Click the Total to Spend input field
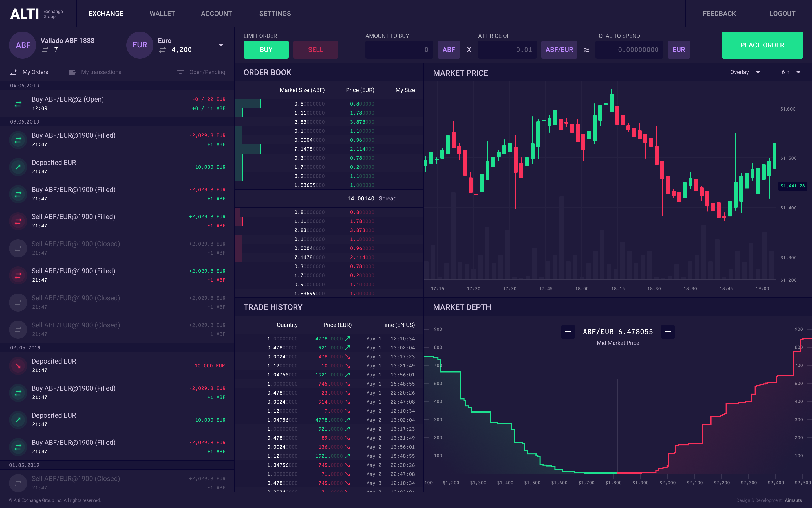The image size is (812, 508). coord(629,50)
